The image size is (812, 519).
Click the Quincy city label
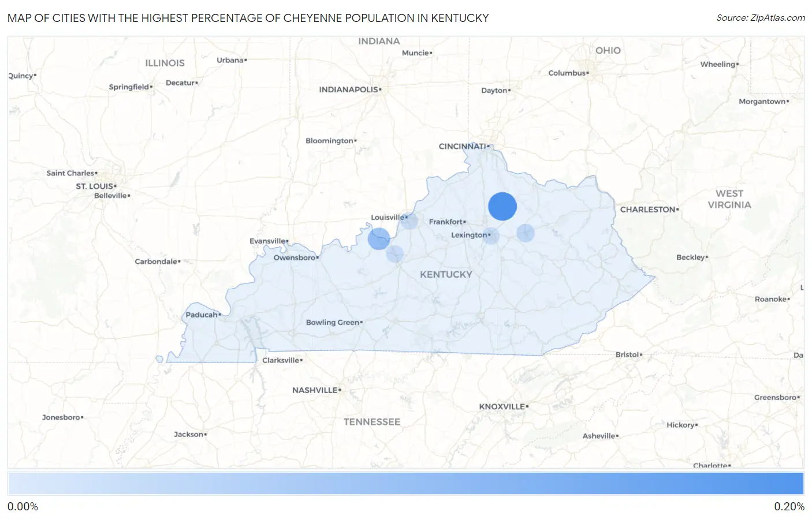click(21, 76)
